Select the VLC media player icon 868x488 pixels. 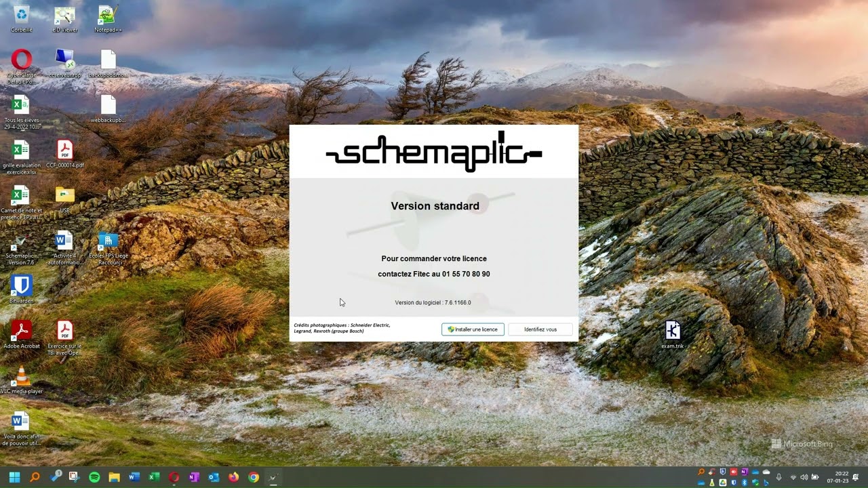click(x=21, y=380)
